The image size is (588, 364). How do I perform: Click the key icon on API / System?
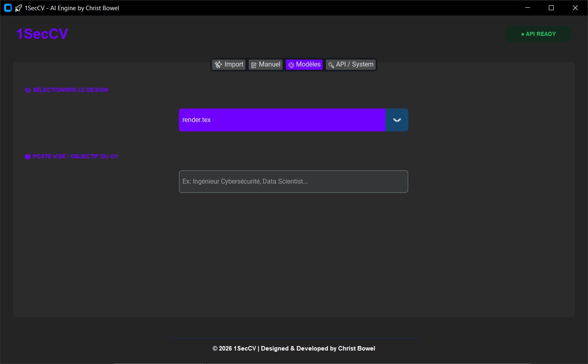[331, 65]
